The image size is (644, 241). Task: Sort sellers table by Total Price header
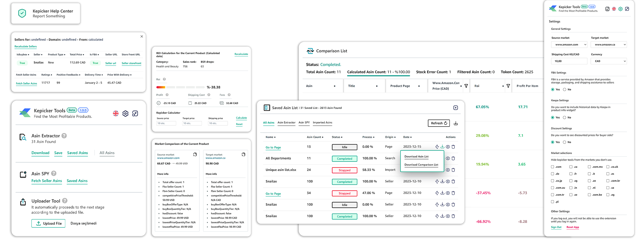tap(77, 54)
